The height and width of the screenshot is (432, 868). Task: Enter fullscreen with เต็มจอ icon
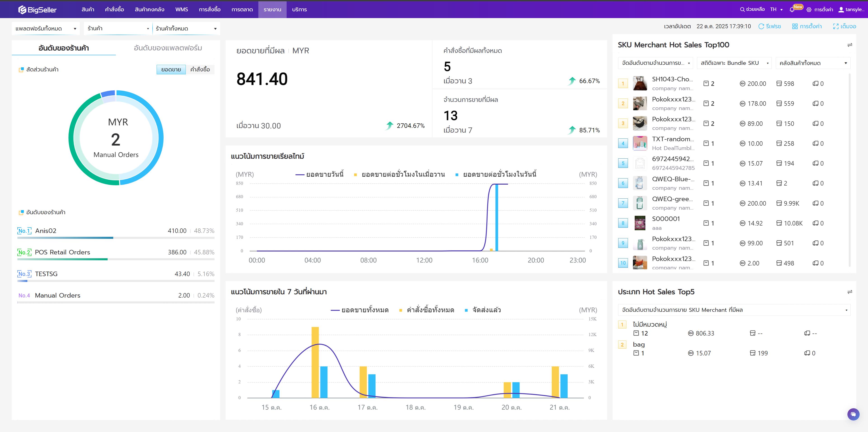(836, 26)
